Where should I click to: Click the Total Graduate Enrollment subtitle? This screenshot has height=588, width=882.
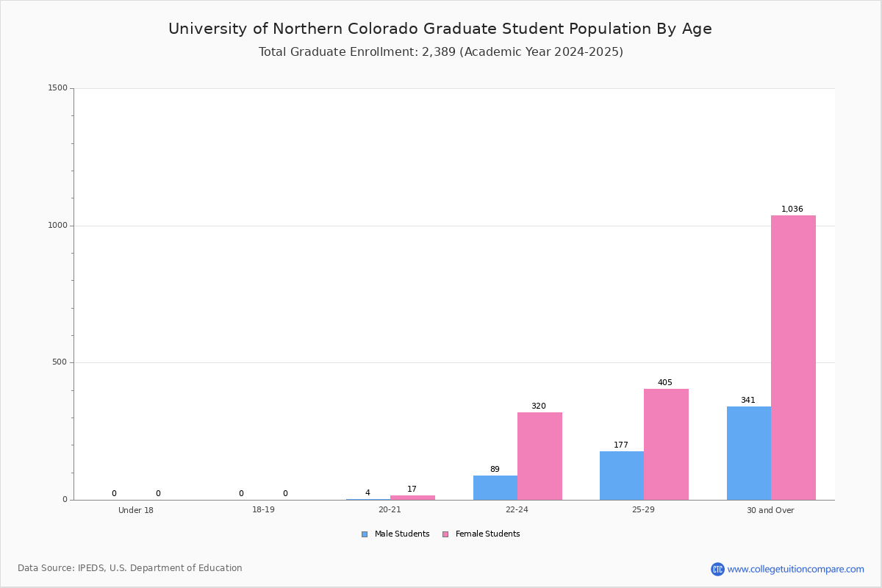(441, 52)
